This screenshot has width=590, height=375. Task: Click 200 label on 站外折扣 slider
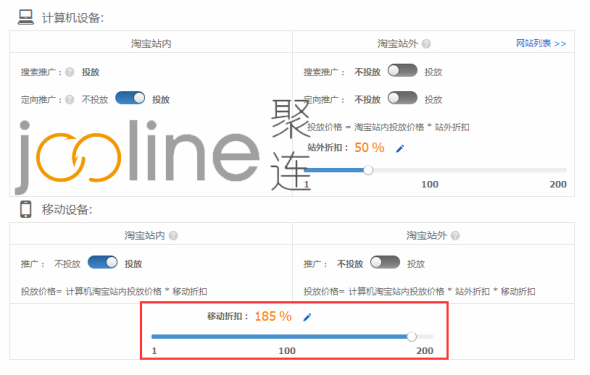[x=558, y=184]
